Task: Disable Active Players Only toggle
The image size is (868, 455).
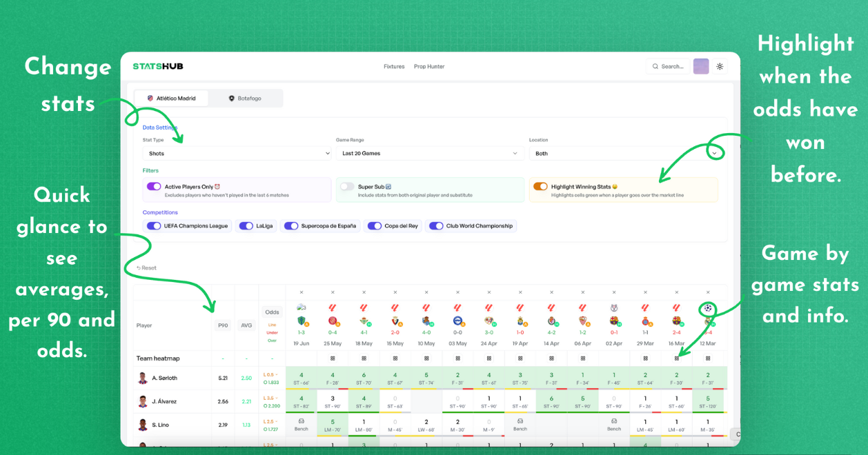Action: tap(154, 186)
